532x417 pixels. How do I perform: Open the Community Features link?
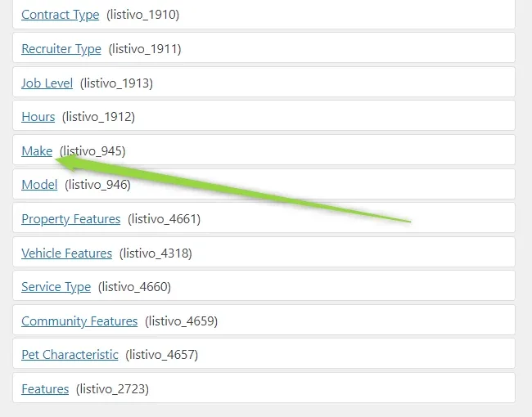pos(79,321)
